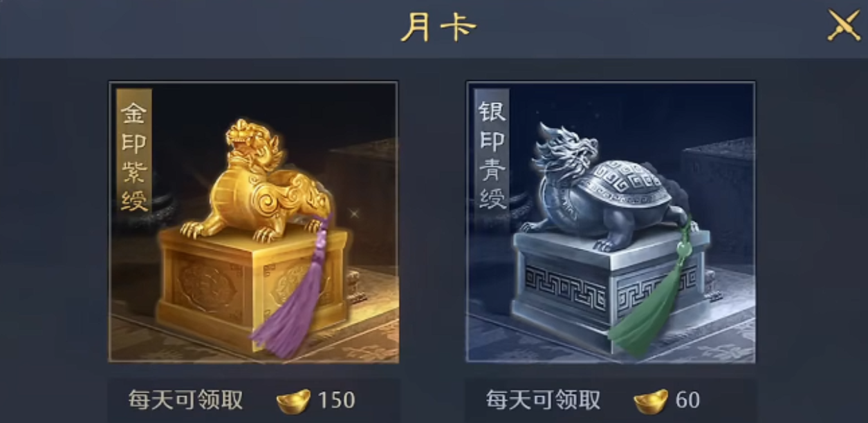Open the gold card daily reward bar
The height and width of the screenshot is (423, 868).
(253, 400)
